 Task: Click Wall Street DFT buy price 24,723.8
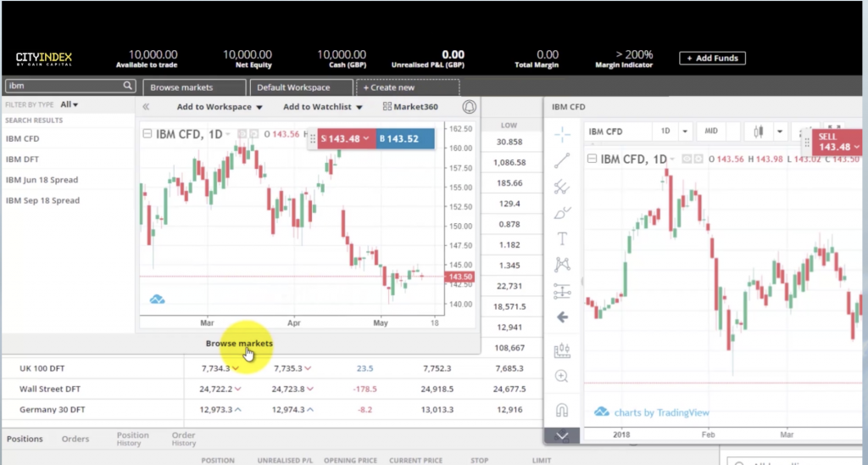pyautogui.click(x=287, y=389)
